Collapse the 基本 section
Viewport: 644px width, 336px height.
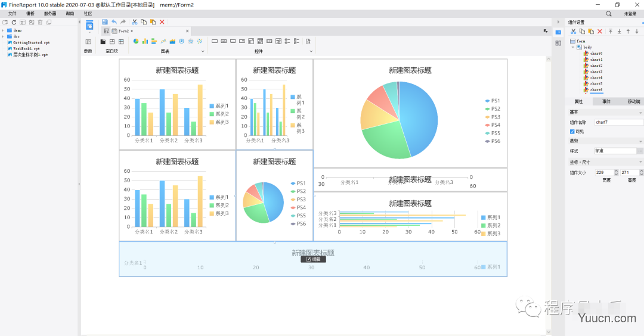click(640, 113)
